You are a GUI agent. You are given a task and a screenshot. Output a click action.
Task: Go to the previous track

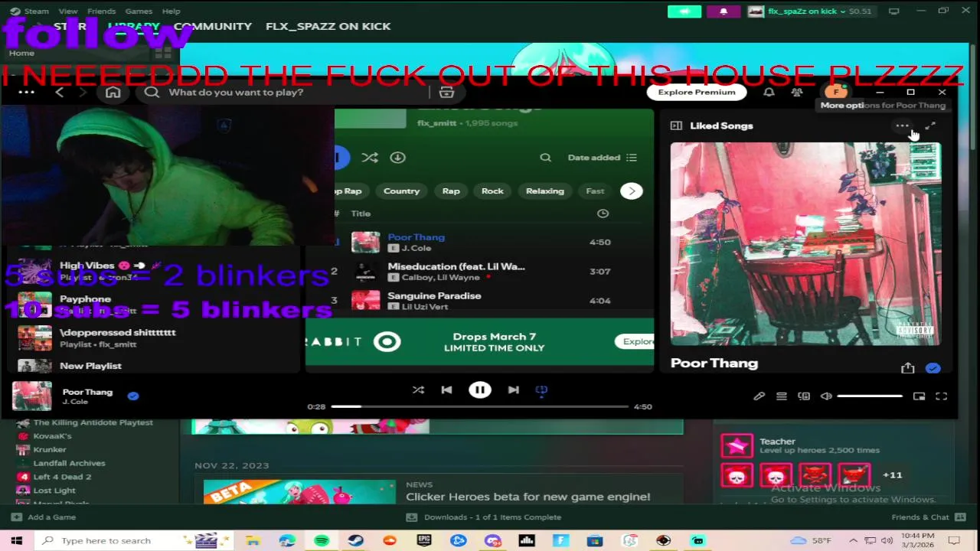(446, 390)
